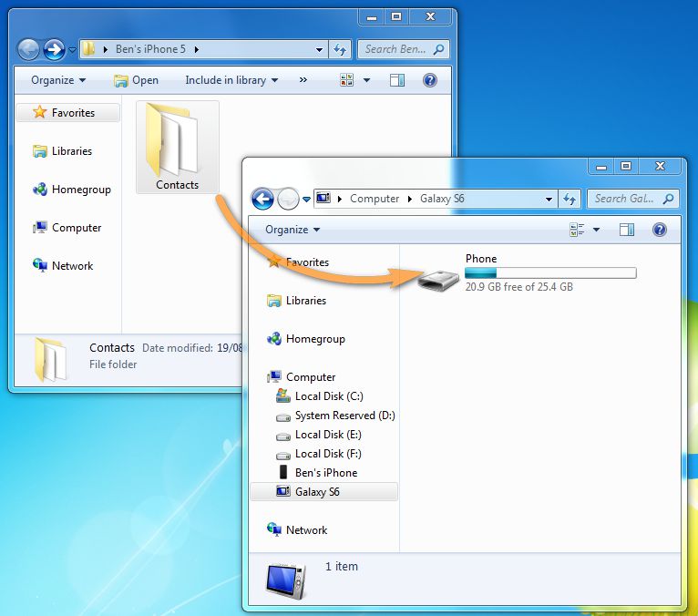Click the '1 item' status text
Image resolution: width=698 pixels, height=616 pixels.
click(x=342, y=566)
